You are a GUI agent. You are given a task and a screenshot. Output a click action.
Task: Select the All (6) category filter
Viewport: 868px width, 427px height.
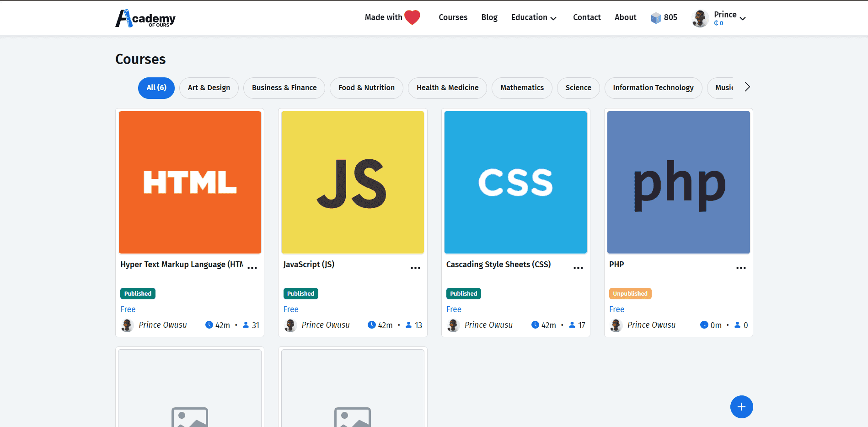click(x=156, y=88)
